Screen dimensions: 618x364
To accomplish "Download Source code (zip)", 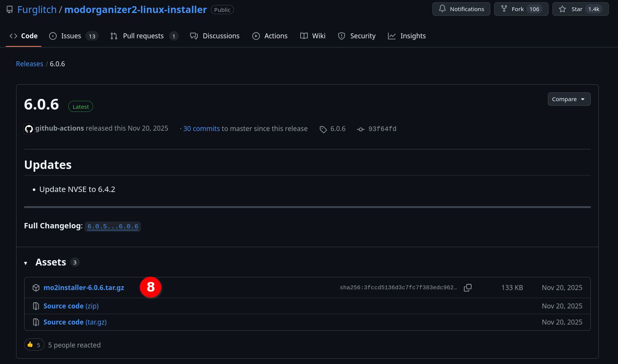I will (x=71, y=306).
